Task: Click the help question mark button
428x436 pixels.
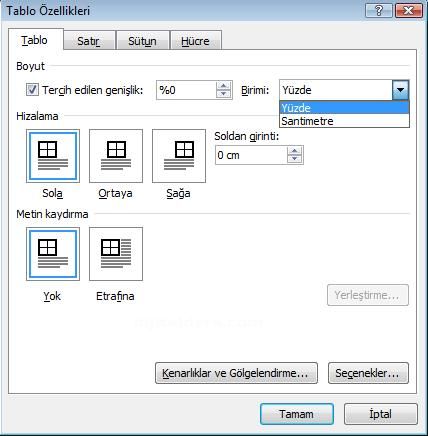Action: (x=378, y=11)
